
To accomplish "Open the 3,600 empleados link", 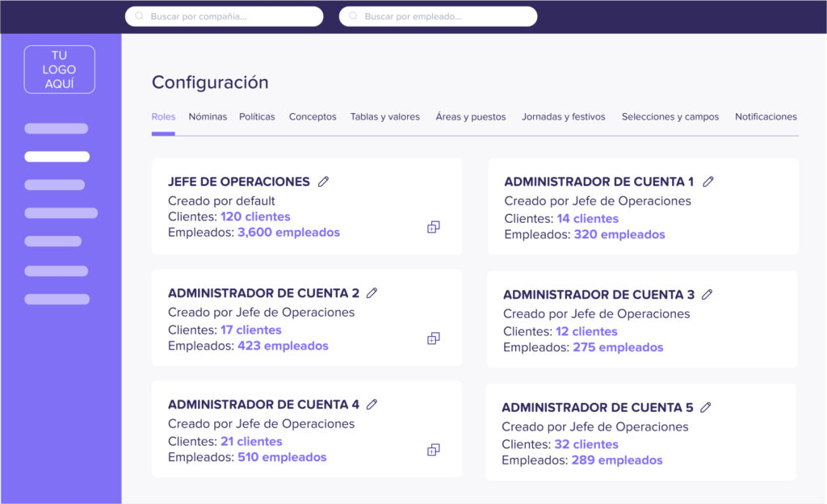I will pyautogui.click(x=288, y=232).
